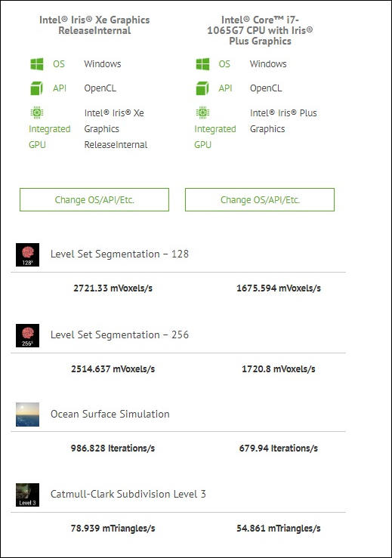The width and height of the screenshot is (392, 558).
Task: Click the Intel Core i7-1065G7 CPU heading
Action: point(260,30)
